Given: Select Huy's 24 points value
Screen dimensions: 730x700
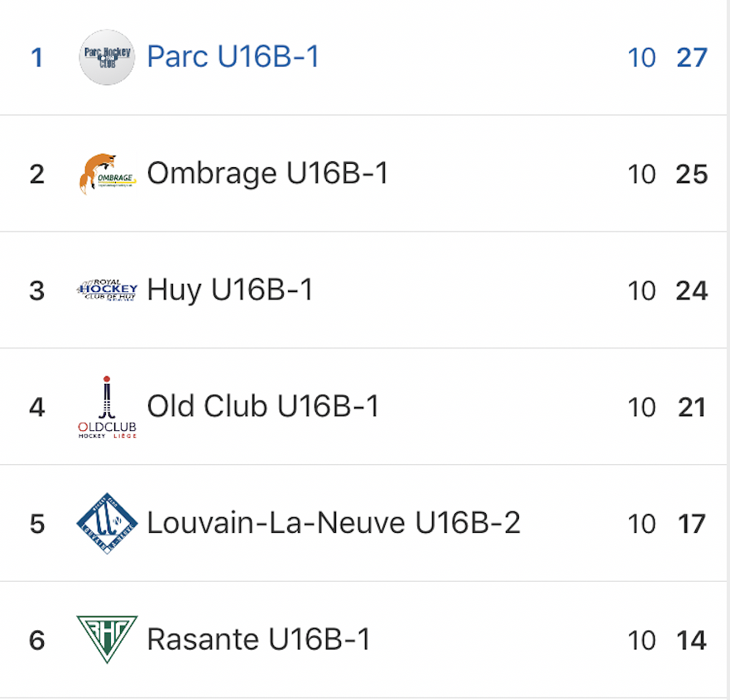Looking at the screenshot, I should [692, 291].
